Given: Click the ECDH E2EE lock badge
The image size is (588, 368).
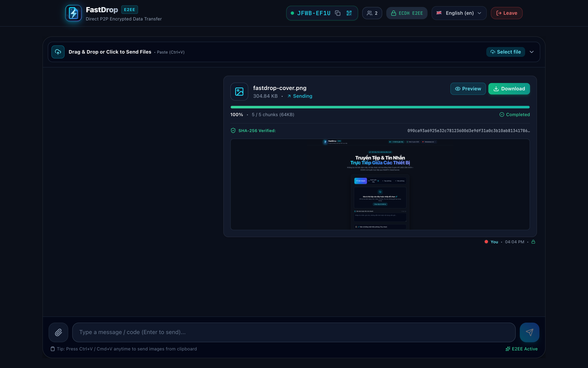Looking at the screenshot, I should [x=406, y=13].
